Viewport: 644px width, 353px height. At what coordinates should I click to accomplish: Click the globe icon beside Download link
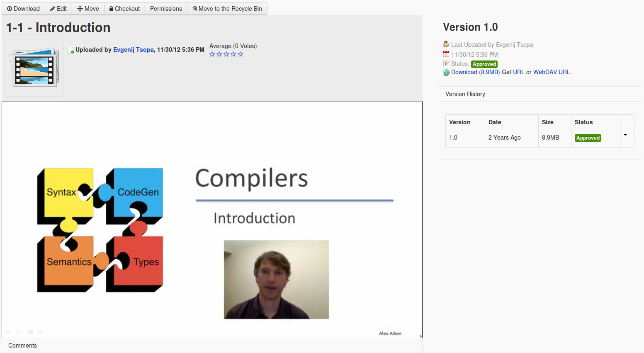coord(446,73)
